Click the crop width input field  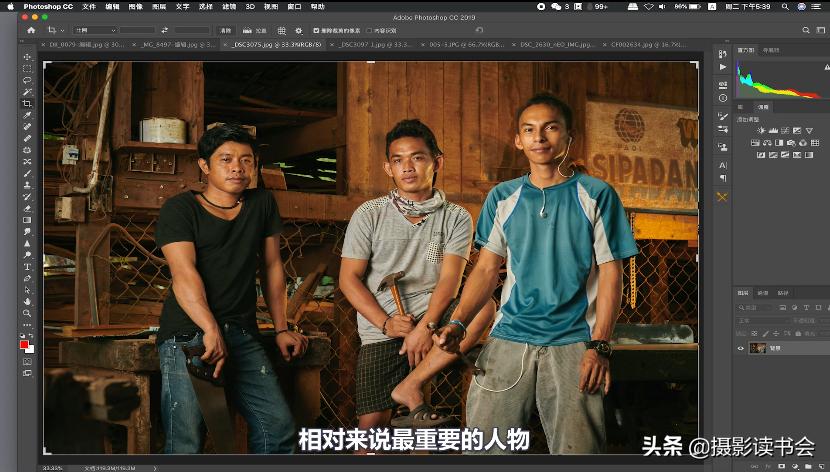138,30
